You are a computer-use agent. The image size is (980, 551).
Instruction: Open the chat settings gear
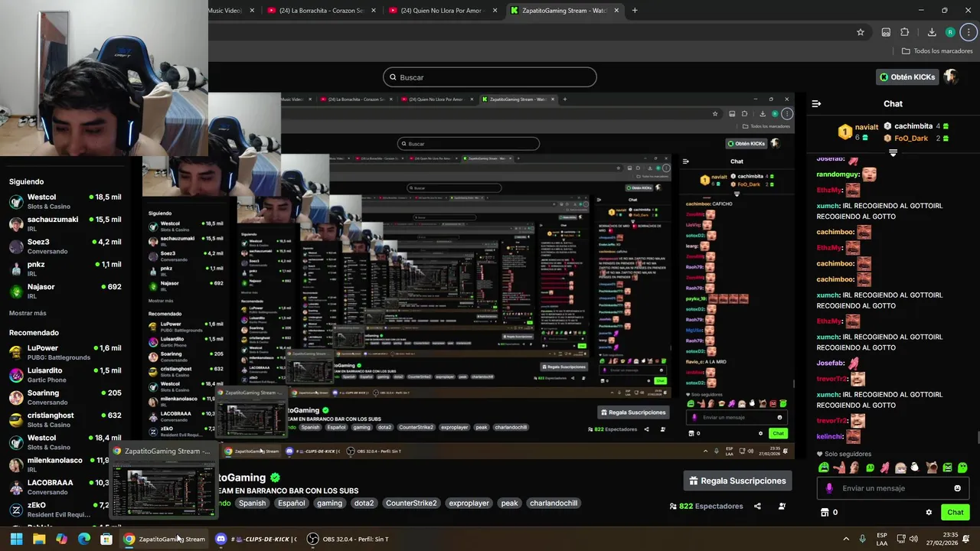pos(929,512)
